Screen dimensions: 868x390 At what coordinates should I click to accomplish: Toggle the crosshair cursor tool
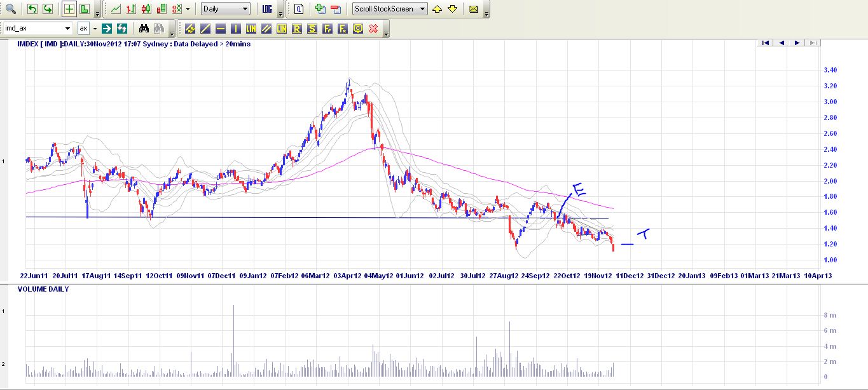click(69, 9)
